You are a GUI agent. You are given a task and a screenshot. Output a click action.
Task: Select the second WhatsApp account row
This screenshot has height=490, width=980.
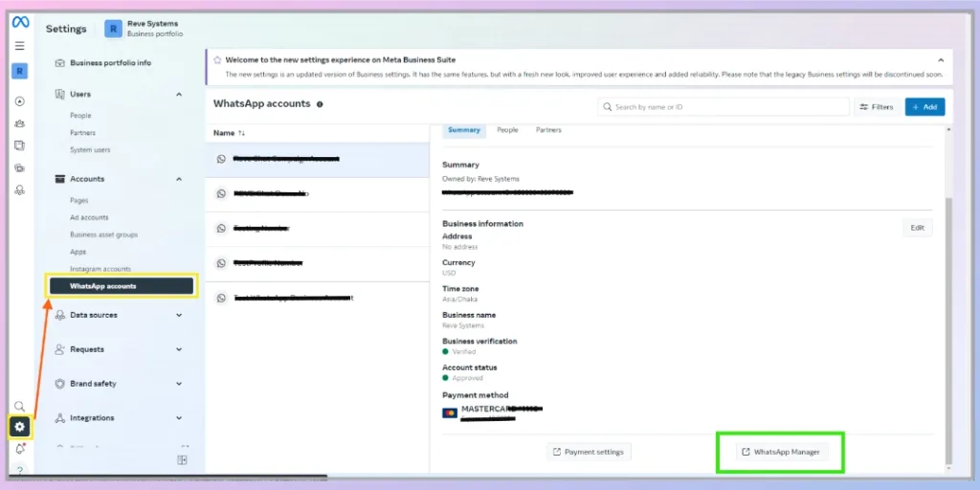pyautogui.click(x=317, y=194)
